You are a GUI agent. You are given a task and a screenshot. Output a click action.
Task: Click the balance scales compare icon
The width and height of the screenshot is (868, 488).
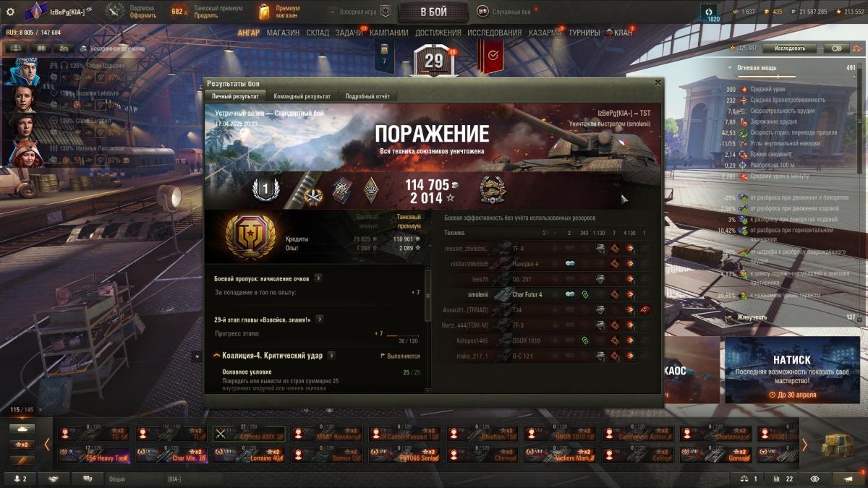tap(749, 479)
